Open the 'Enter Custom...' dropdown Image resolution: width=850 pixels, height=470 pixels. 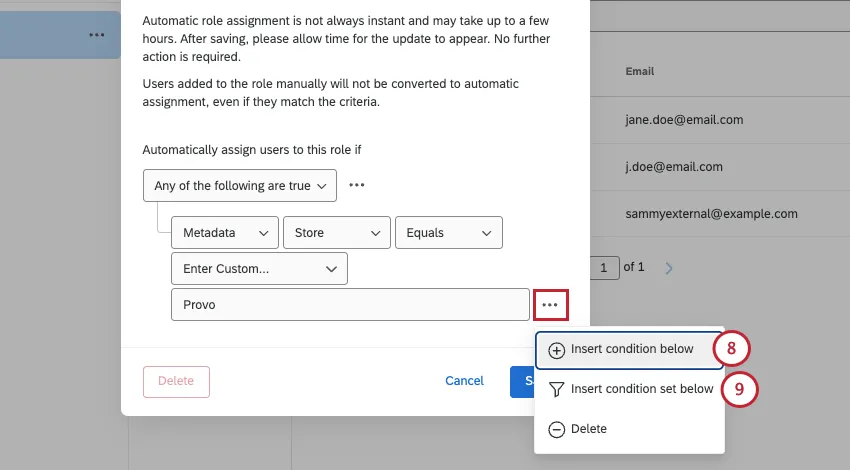point(259,268)
